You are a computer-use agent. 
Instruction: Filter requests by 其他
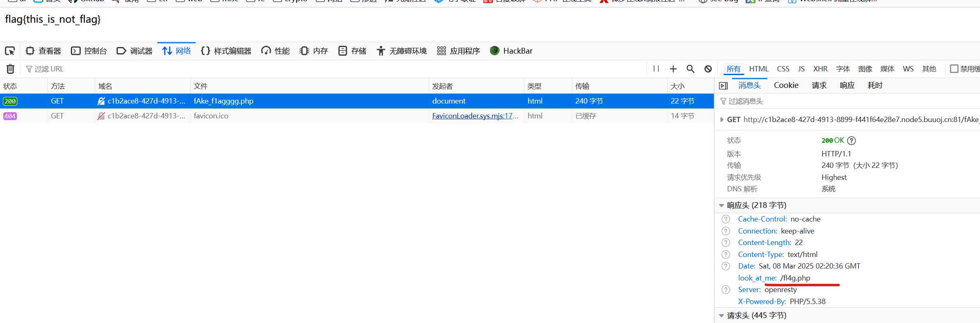(x=929, y=69)
